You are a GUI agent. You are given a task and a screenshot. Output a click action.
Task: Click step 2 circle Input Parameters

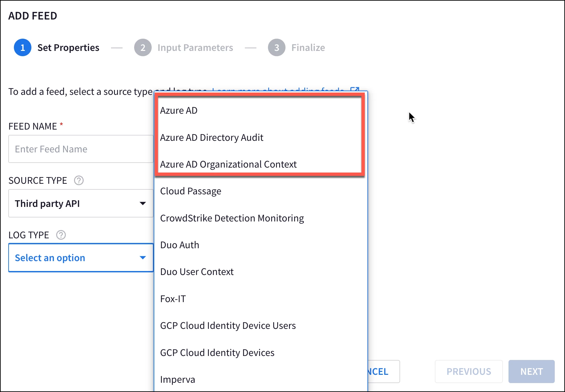143,48
